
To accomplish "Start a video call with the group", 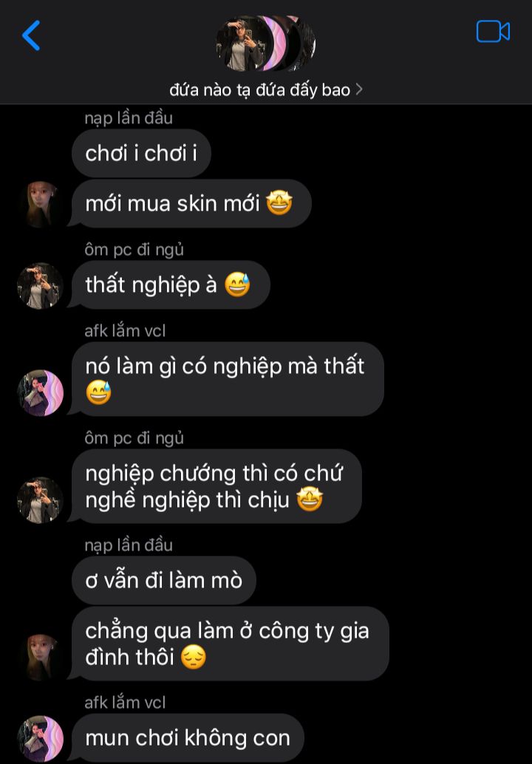I will pyautogui.click(x=493, y=33).
